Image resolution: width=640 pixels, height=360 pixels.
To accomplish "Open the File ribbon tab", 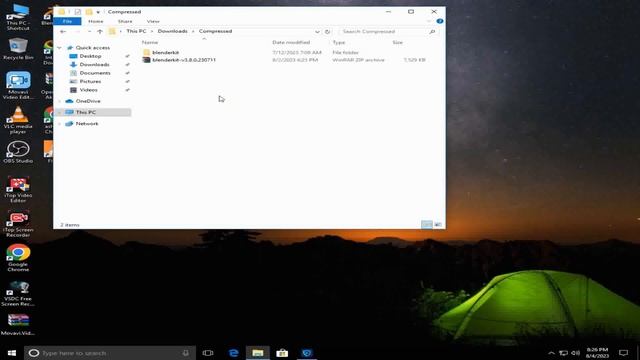I will pyautogui.click(x=67, y=21).
